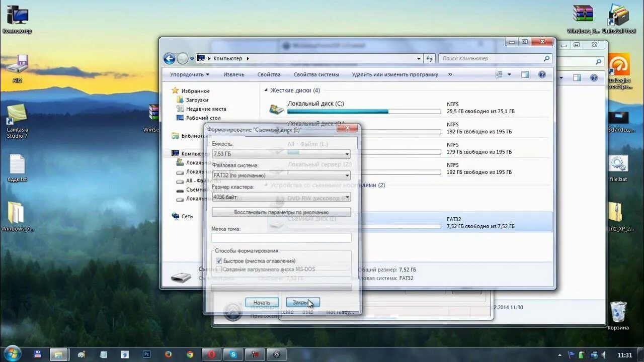Click Удалить или изменить программу

coord(395,74)
